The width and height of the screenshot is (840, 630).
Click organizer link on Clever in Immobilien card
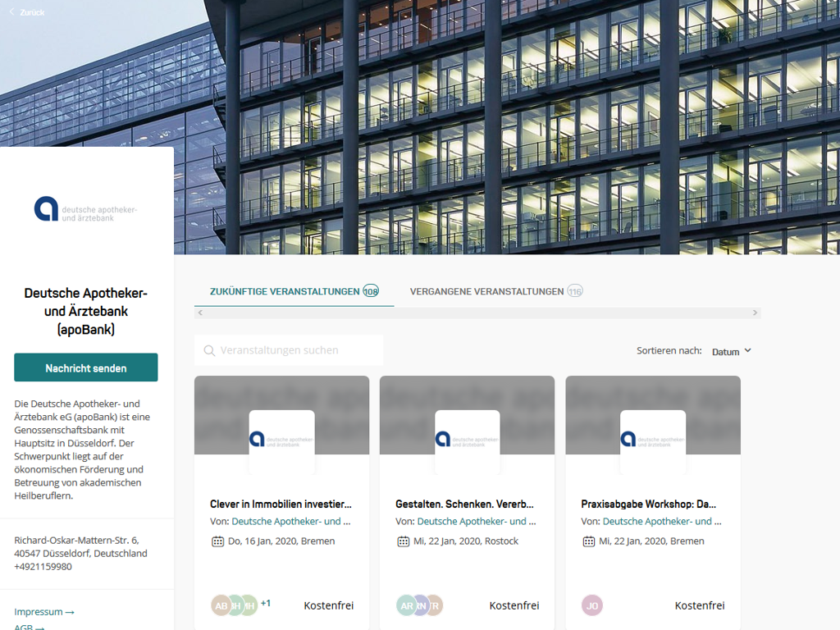point(291,521)
